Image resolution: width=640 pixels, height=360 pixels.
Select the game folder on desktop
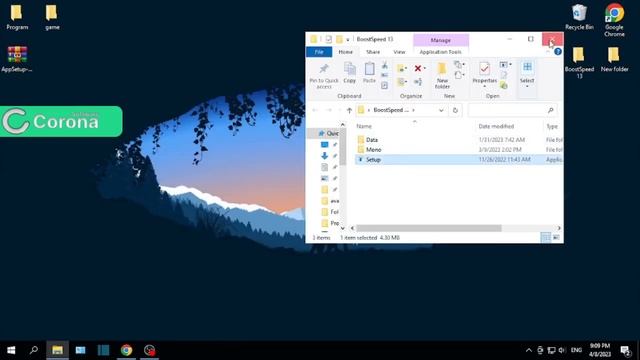pyautogui.click(x=52, y=17)
